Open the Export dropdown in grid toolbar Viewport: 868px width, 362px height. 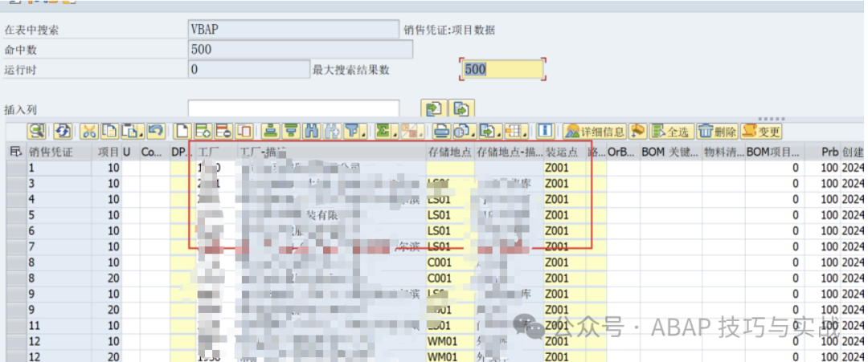click(x=490, y=131)
